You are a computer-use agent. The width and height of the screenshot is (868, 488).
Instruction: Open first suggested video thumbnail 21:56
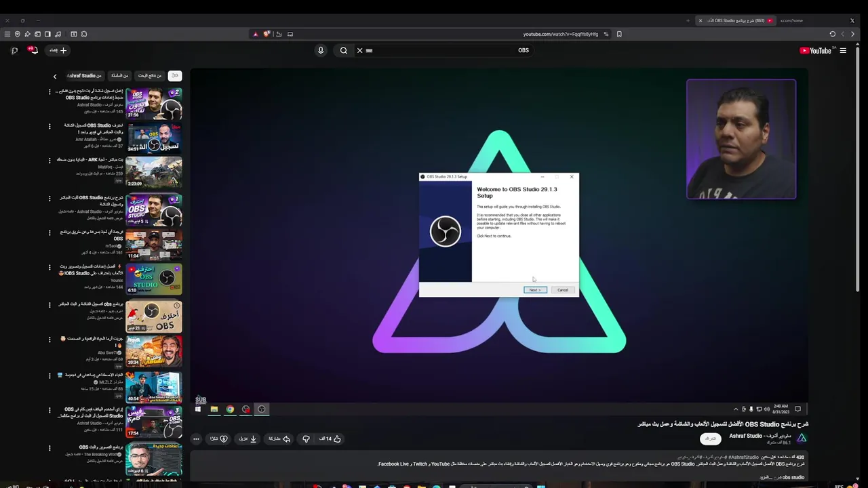point(154,103)
